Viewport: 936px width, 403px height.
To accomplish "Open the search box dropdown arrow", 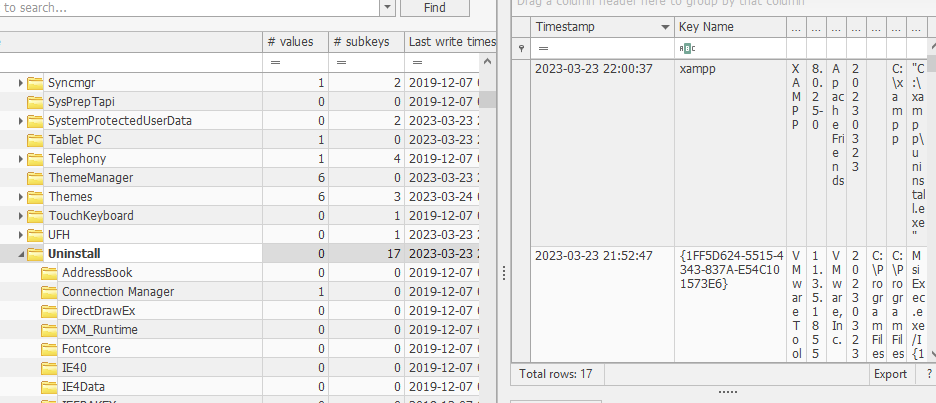I will [x=387, y=8].
